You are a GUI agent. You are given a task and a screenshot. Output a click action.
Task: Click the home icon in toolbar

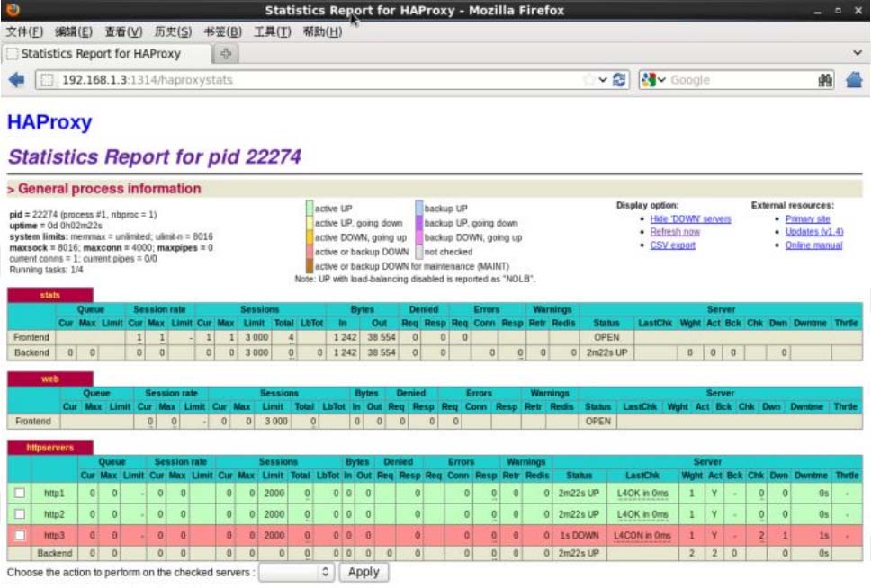[x=854, y=80]
